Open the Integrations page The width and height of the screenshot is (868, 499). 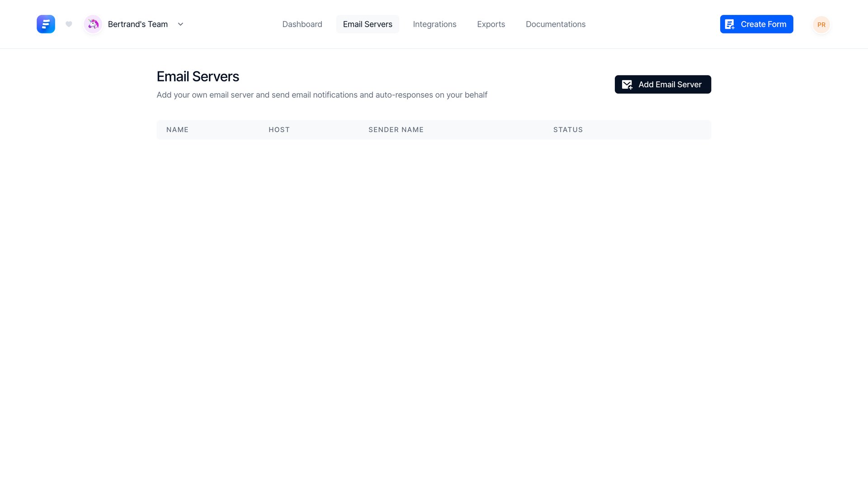coord(434,24)
